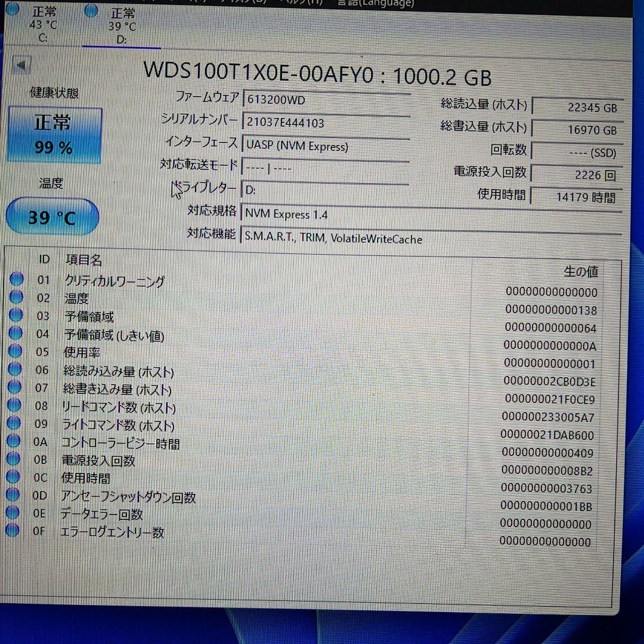644x644 pixels.
Task: Click the back arrow above the health panel
Action: click(21, 64)
